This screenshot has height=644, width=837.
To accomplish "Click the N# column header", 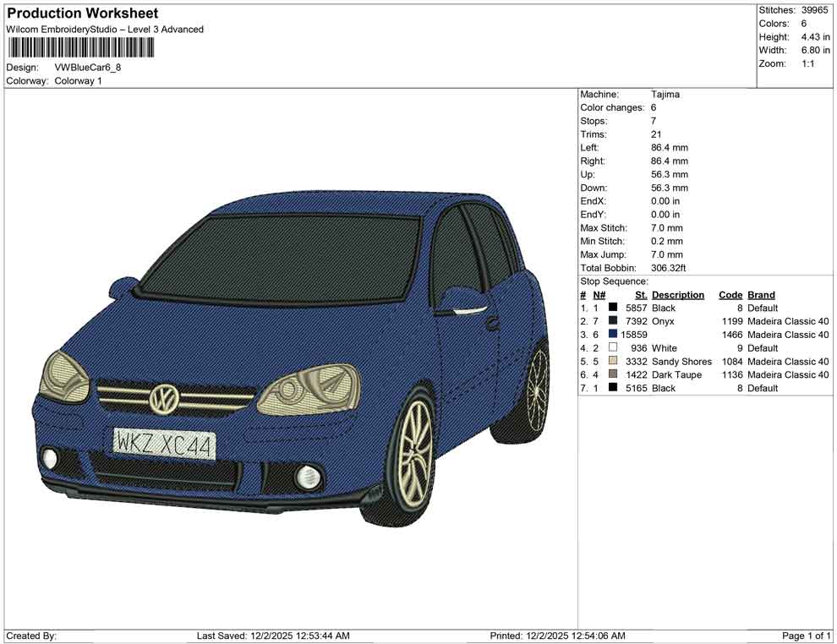I will pos(599,295).
